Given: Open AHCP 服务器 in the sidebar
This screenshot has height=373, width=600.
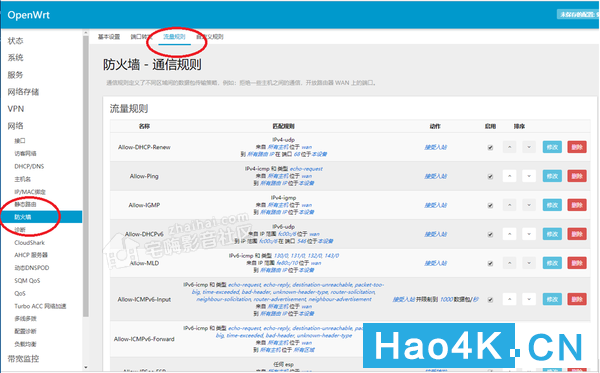Looking at the screenshot, I should point(31,255).
